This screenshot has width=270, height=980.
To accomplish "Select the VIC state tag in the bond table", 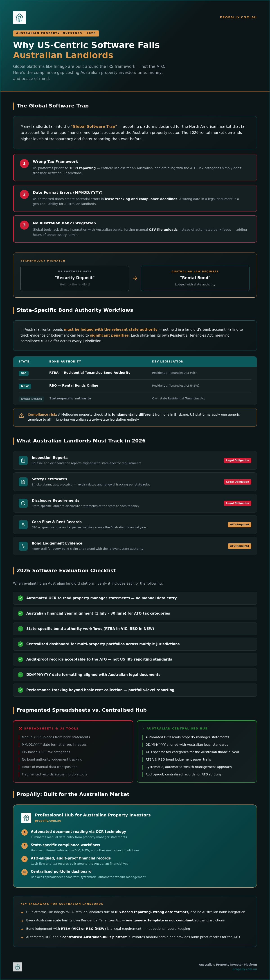I will click(24, 373).
